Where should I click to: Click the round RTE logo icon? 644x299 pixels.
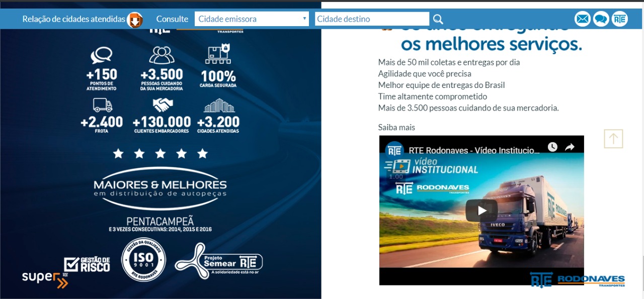619,19
